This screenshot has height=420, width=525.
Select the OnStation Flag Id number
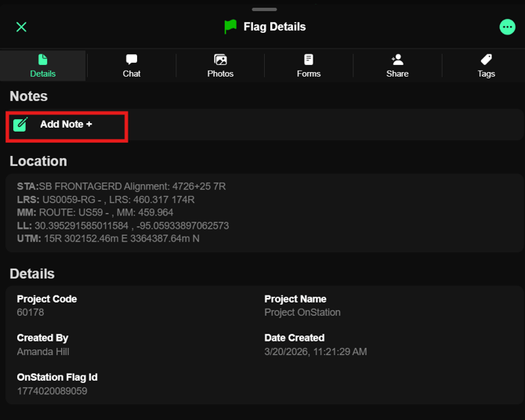(52, 391)
